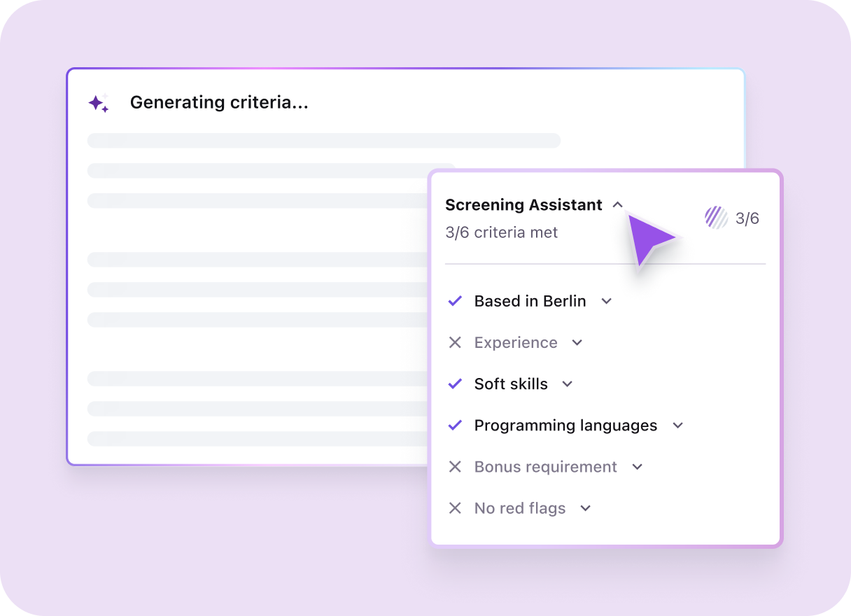Click the sparkle AI icon beside Generating criteria
This screenshot has width=851, height=616.
point(99,102)
